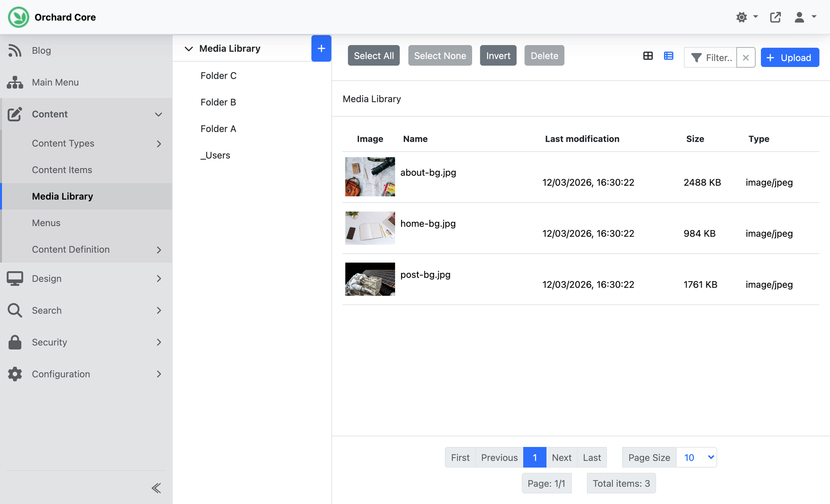Click the blue plus create folder icon

(321, 48)
